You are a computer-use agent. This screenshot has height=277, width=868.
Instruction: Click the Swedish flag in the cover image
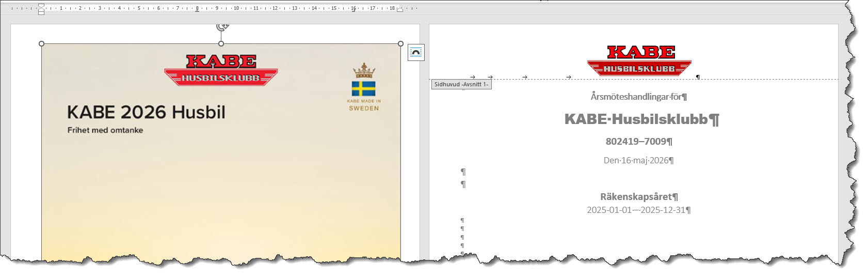(363, 88)
